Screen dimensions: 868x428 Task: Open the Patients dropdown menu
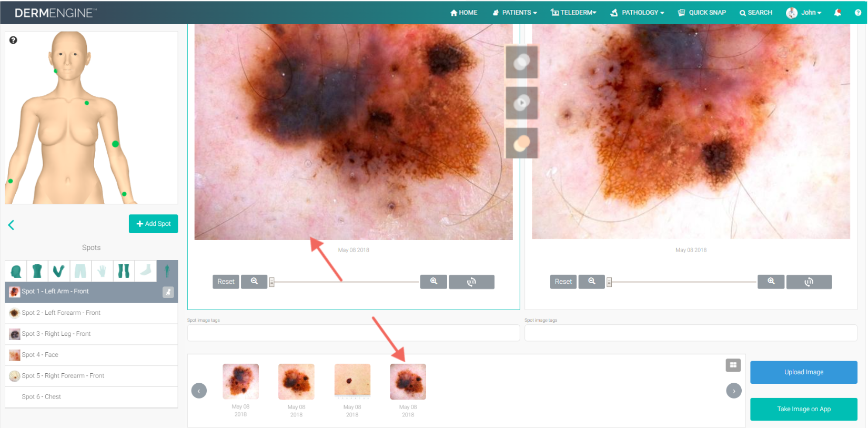click(x=514, y=13)
